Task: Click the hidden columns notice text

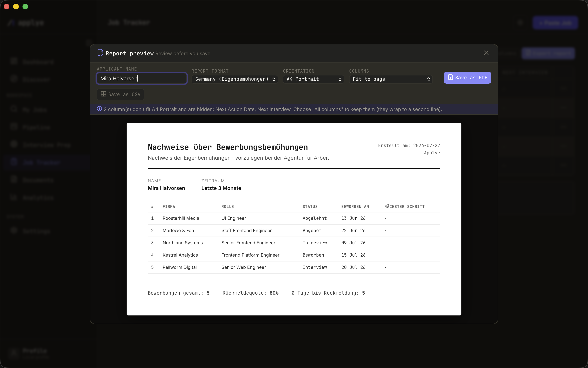Action: pos(273,109)
